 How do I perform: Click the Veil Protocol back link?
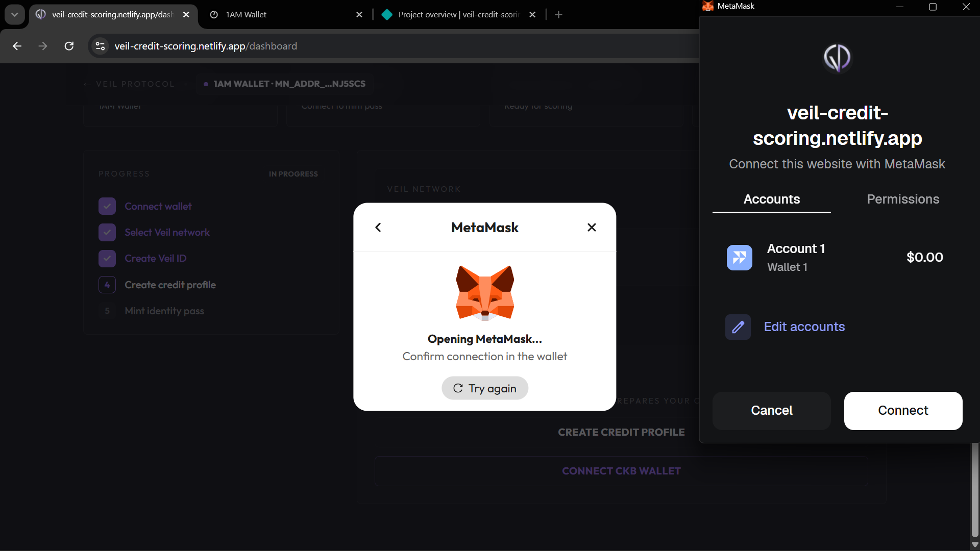[130, 84]
